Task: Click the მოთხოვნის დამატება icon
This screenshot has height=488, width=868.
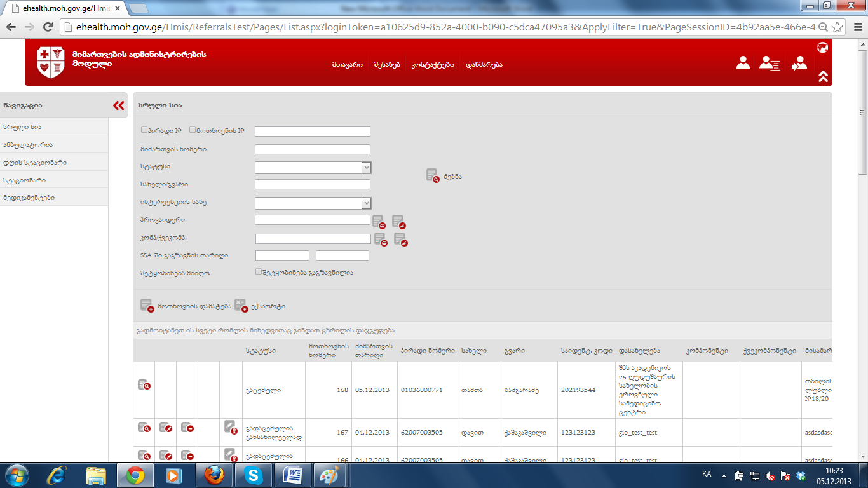Action: click(x=147, y=306)
